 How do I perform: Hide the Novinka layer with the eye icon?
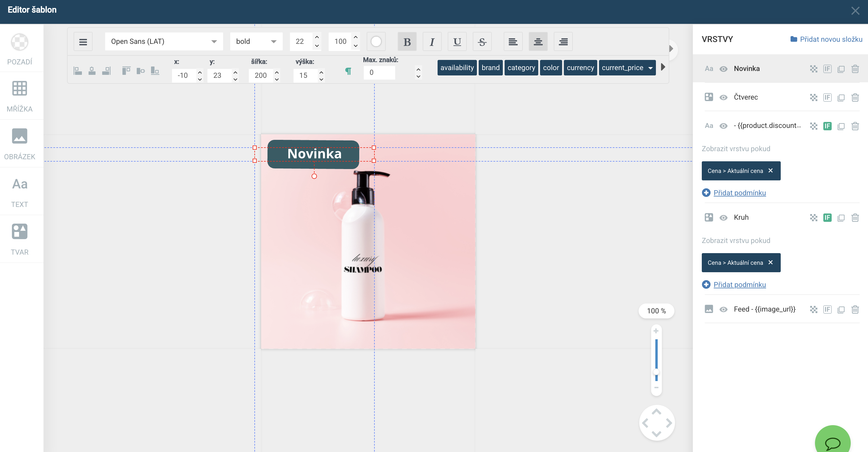[x=723, y=69]
